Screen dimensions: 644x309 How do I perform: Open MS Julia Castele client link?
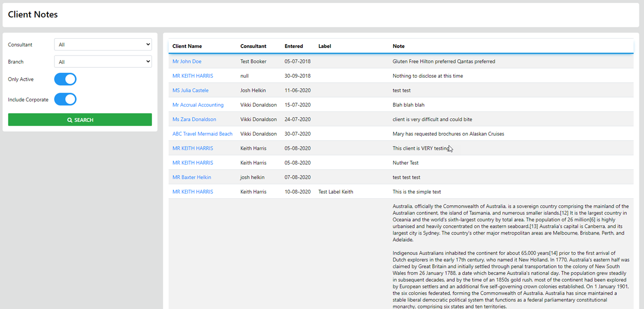pyautogui.click(x=190, y=91)
